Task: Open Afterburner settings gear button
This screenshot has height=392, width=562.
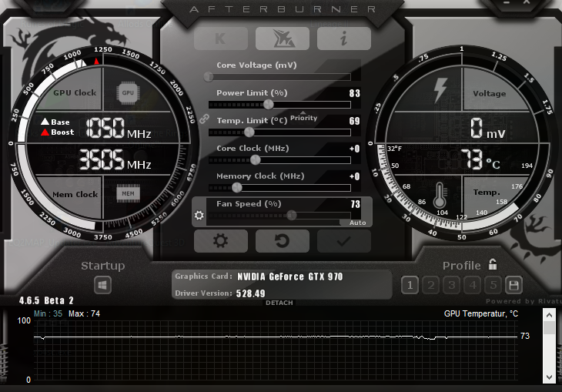Action: click(220, 241)
